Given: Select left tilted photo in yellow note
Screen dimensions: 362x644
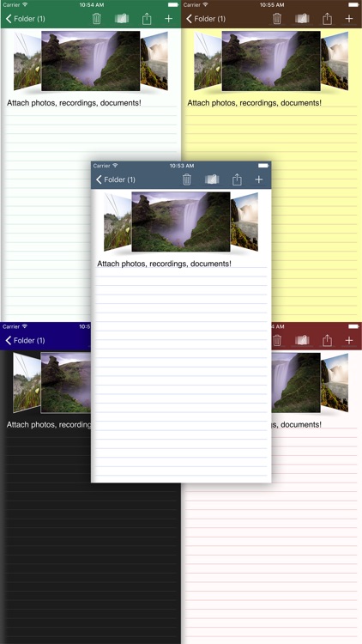Looking at the screenshot, I should click(x=208, y=62).
